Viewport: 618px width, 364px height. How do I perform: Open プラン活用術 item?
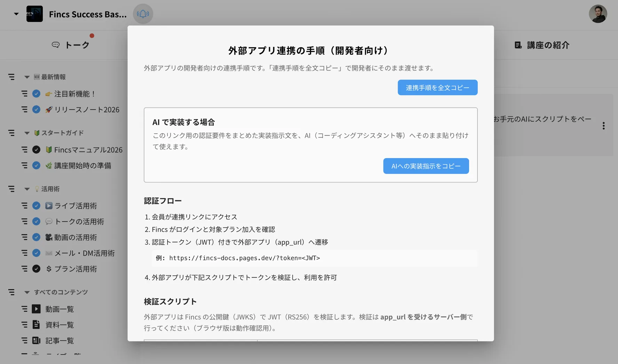(71, 269)
